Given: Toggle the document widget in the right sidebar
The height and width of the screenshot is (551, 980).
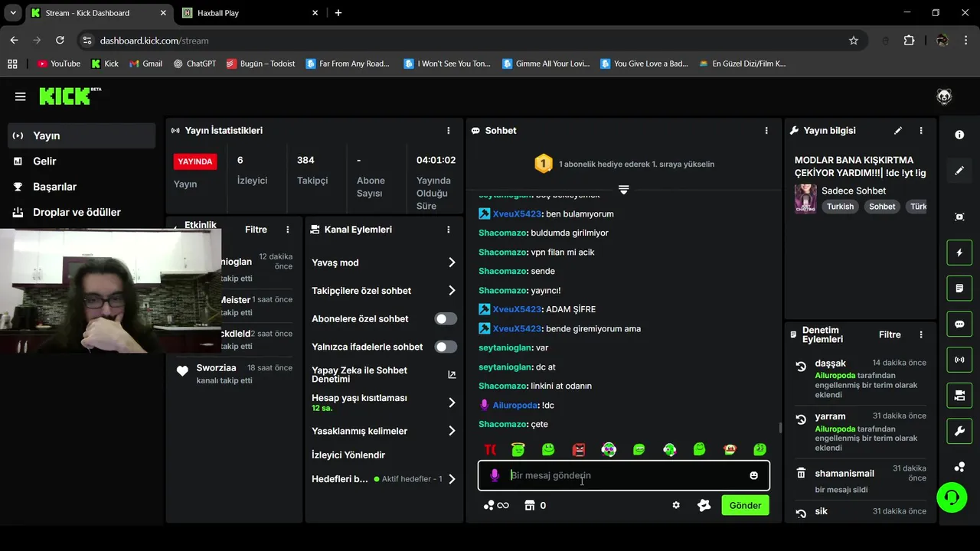Looking at the screenshot, I should click(x=959, y=289).
